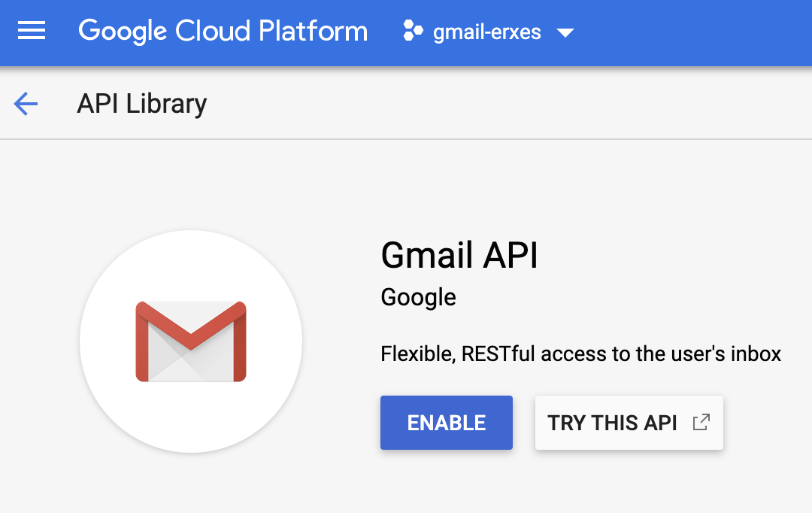Viewport: 812px width, 528px height.
Task: Click the Gmail envelope logo
Action: pos(191,341)
